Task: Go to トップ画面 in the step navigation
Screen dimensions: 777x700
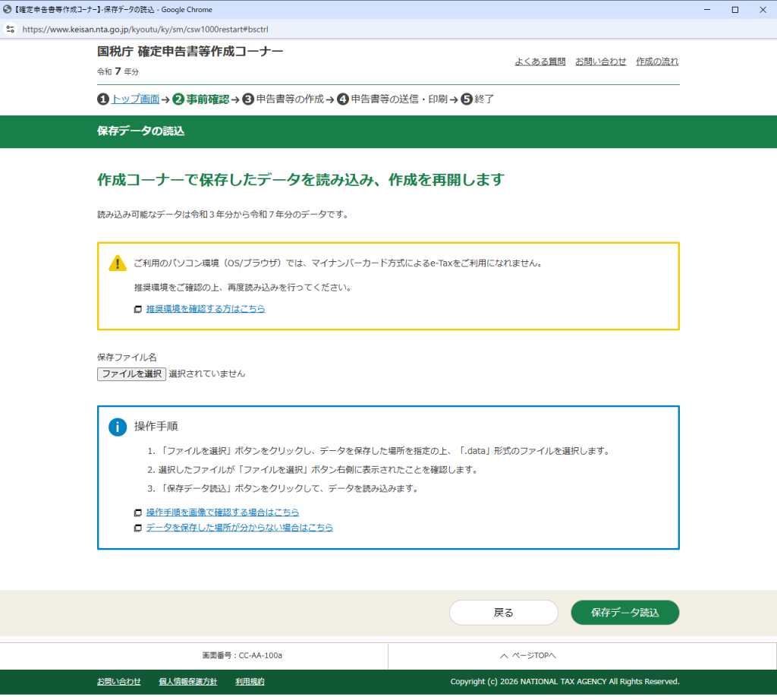Action: pyautogui.click(x=135, y=99)
